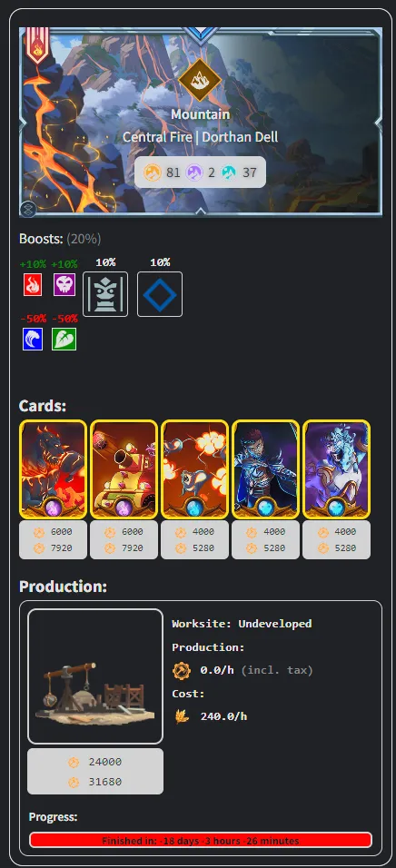This screenshot has width=396, height=868.
Task: Click the undeveloped worksite image
Action: [95, 676]
